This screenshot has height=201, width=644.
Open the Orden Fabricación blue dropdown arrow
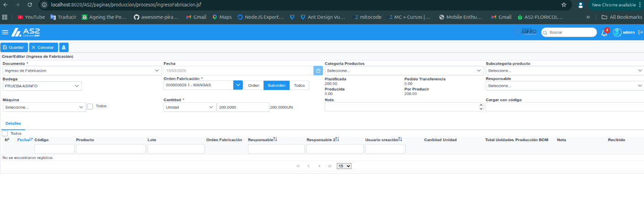[x=238, y=85]
